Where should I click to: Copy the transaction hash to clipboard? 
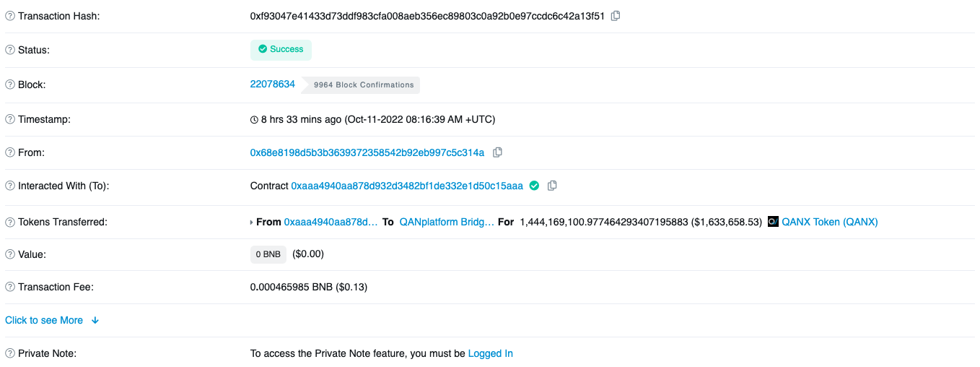(616, 16)
